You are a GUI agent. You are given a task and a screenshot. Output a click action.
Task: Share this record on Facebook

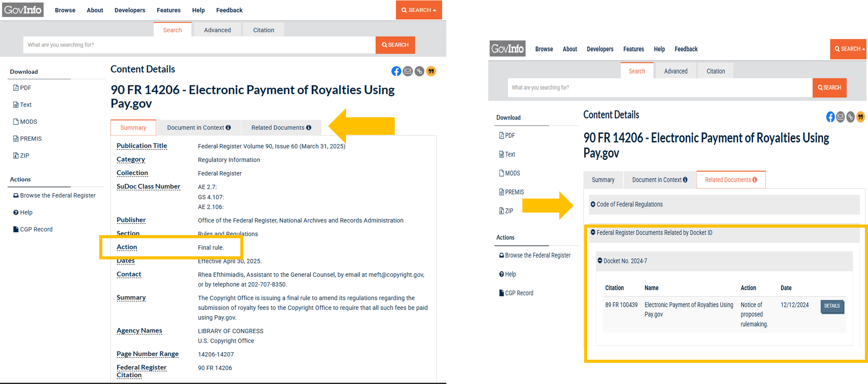click(x=396, y=71)
